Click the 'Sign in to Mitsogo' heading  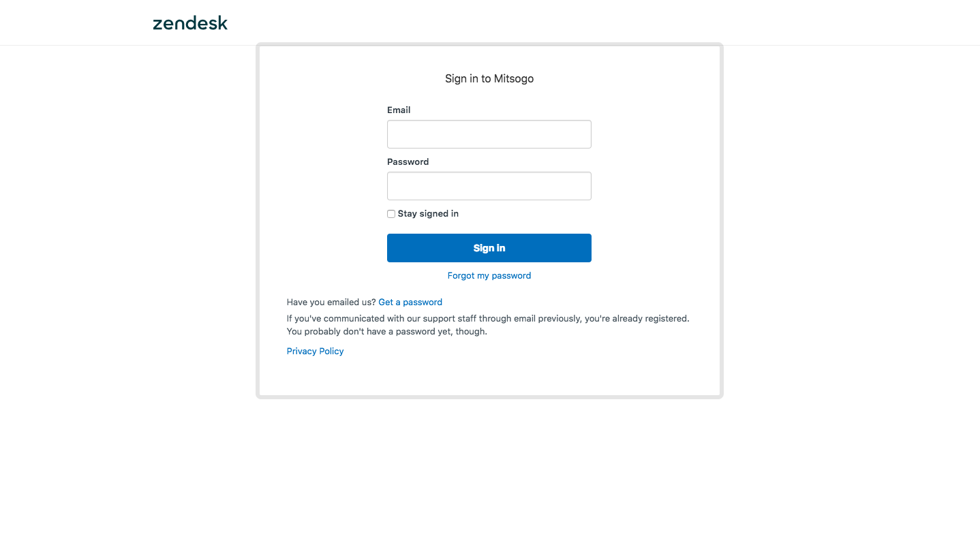pyautogui.click(x=489, y=79)
